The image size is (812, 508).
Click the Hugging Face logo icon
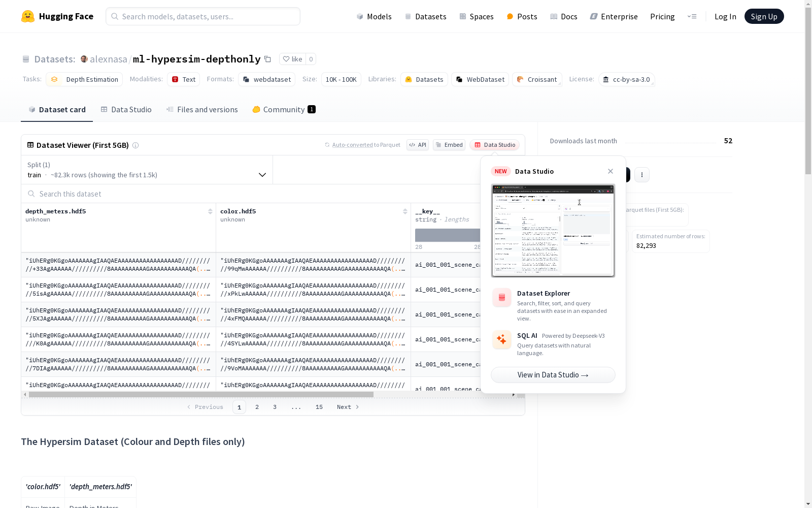tap(28, 16)
